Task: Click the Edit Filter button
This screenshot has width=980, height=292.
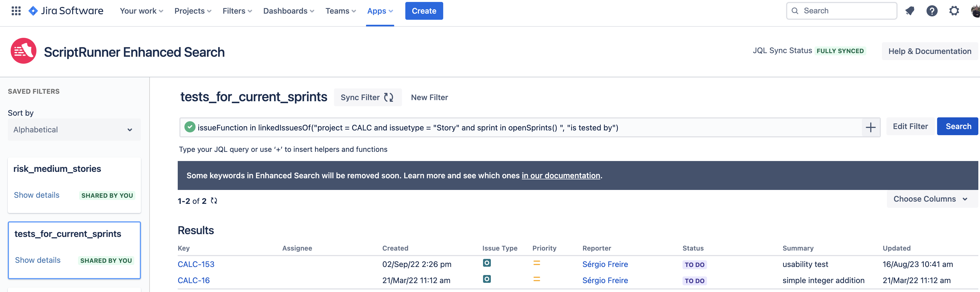Action: point(910,127)
